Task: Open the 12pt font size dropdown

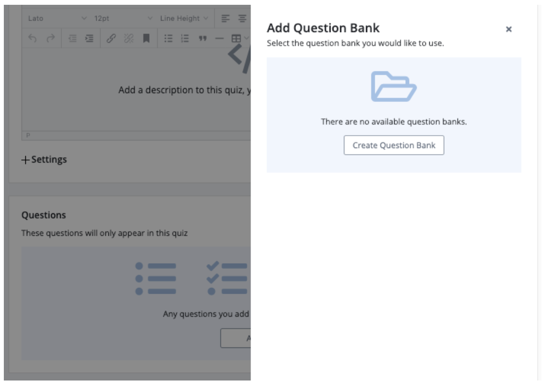Action: 123,18
